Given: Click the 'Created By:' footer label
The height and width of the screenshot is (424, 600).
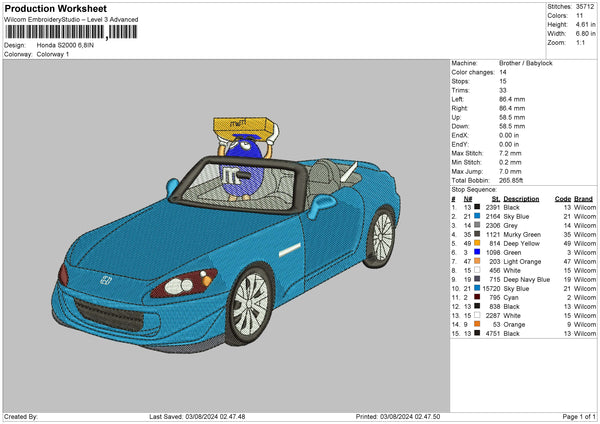Looking at the screenshot, I should tap(21, 416).
